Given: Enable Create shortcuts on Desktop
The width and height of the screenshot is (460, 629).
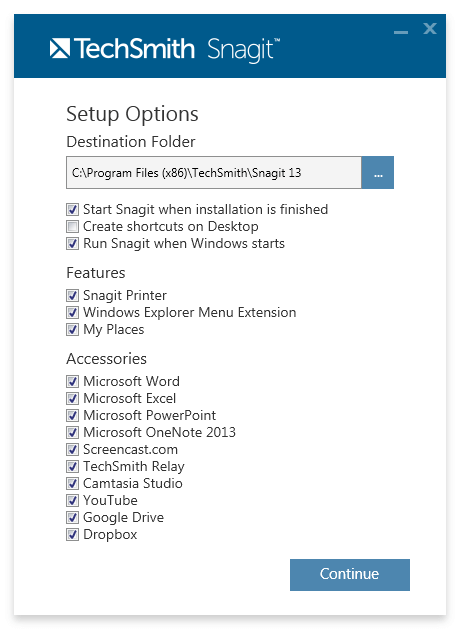Looking at the screenshot, I should (73, 227).
